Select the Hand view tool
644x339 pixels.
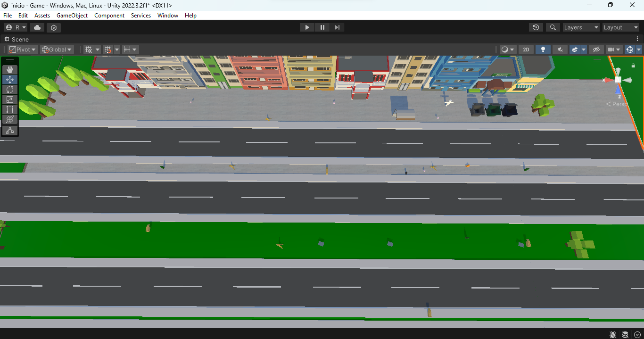point(10,70)
